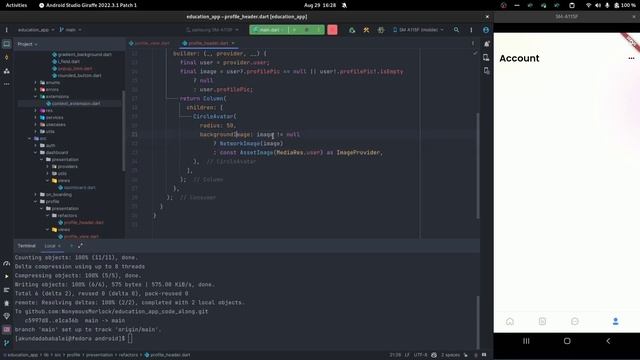Image resolution: width=640 pixels, height=360 pixels.
Task: Open Search Everywhere magnifier icon
Action: click(456, 30)
